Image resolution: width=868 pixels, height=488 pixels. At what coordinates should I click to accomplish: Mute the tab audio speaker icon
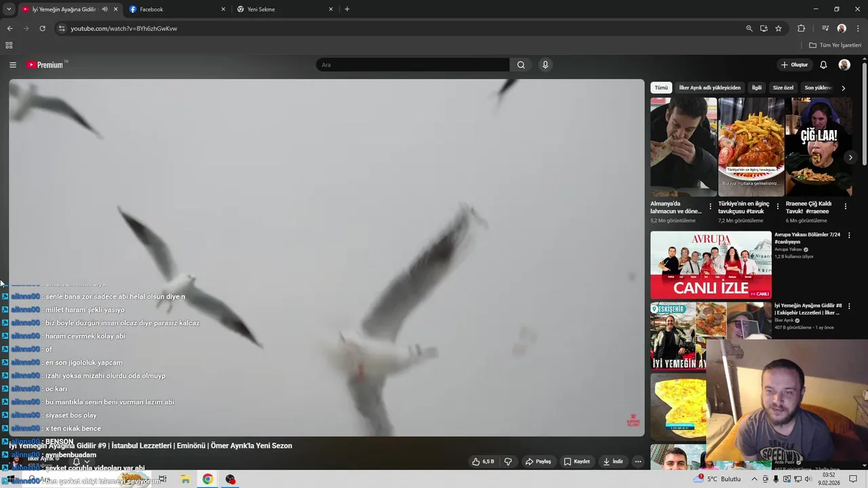[x=104, y=9]
